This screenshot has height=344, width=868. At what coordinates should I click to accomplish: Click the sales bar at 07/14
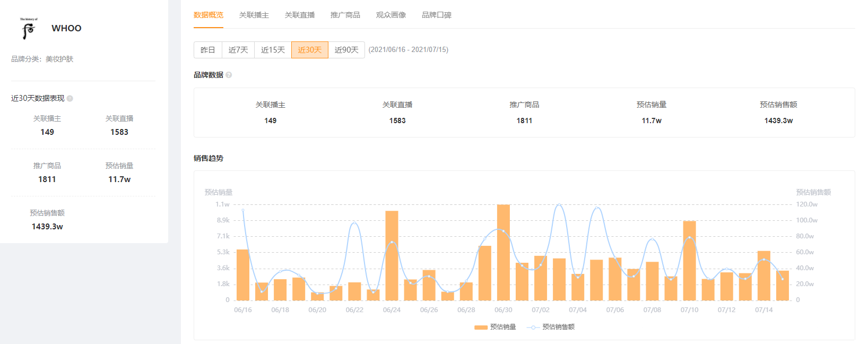(764, 276)
